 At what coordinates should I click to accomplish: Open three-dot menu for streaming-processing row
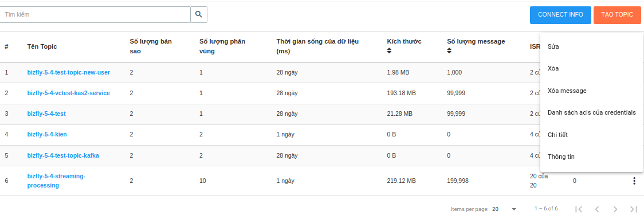tap(634, 181)
